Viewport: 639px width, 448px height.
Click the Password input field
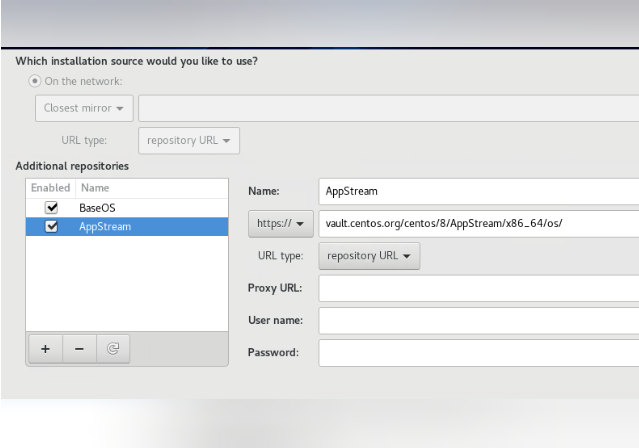(479, 353)
